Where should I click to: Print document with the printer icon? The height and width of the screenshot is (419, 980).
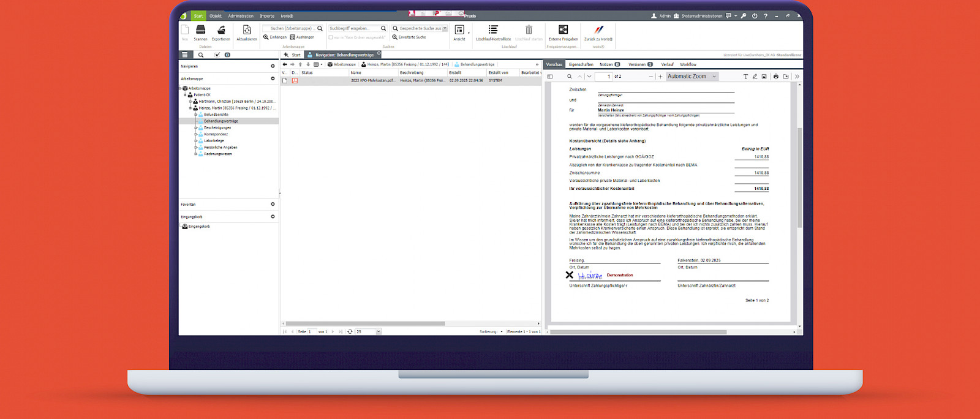coord(776,77)
